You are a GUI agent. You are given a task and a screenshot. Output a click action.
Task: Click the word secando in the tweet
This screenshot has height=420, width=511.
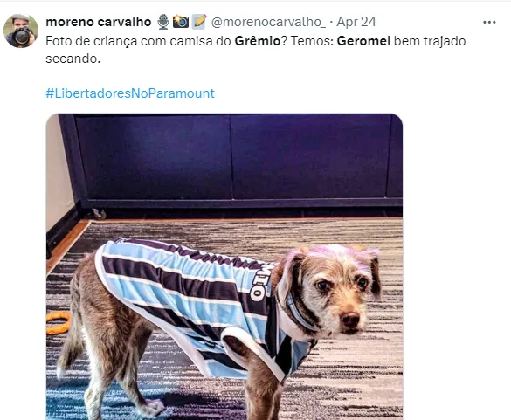coord(73,59)
